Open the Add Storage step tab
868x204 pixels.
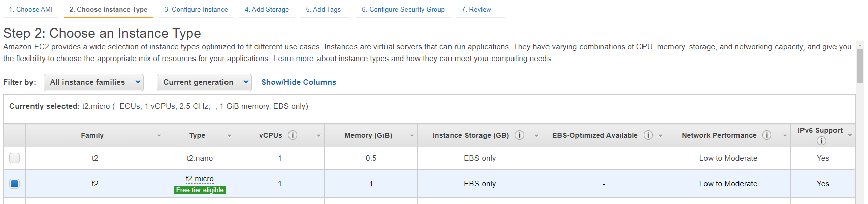point(267,9)
